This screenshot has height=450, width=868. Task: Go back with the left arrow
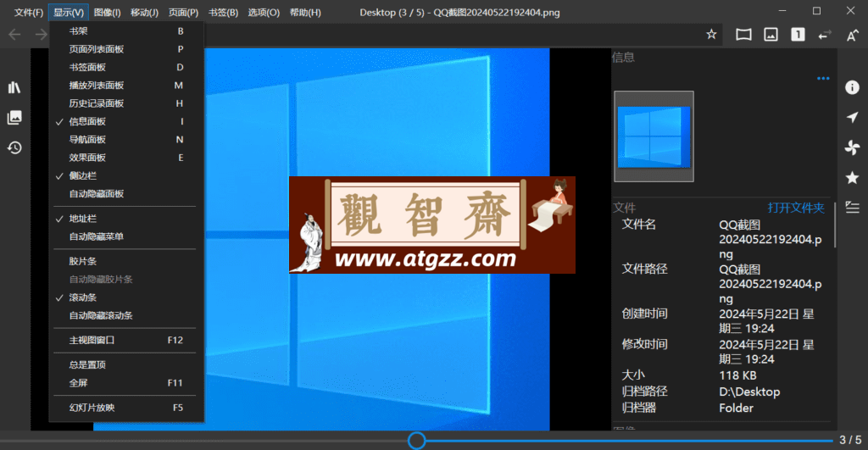point(14,35)
